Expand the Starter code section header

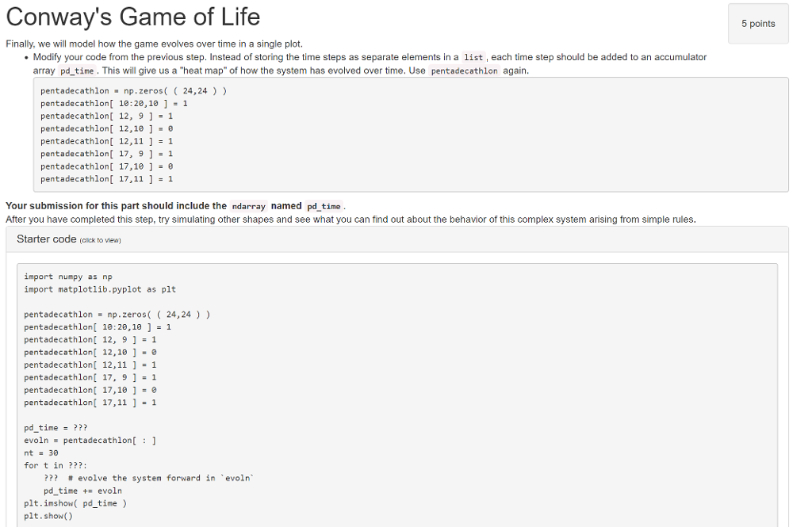tap(47, 239)
